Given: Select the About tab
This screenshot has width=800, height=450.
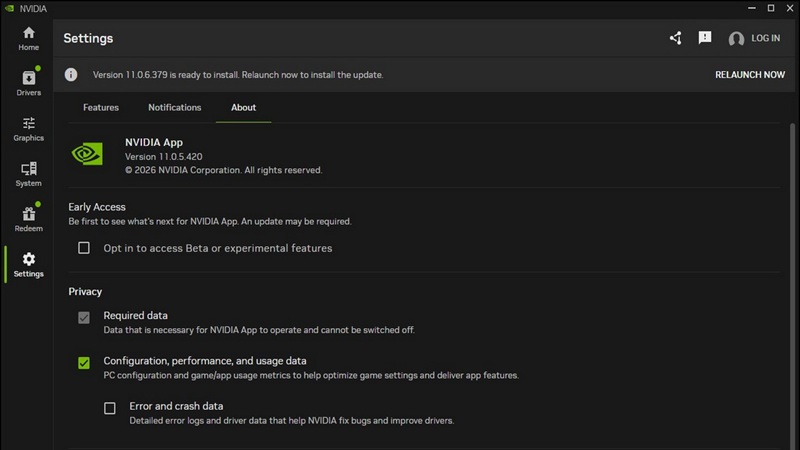Looking at the screenshot, I should 243,107.
